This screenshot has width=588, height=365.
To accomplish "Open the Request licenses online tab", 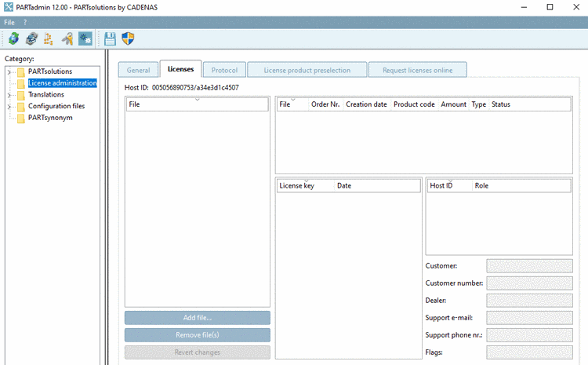I will point(417,70).
